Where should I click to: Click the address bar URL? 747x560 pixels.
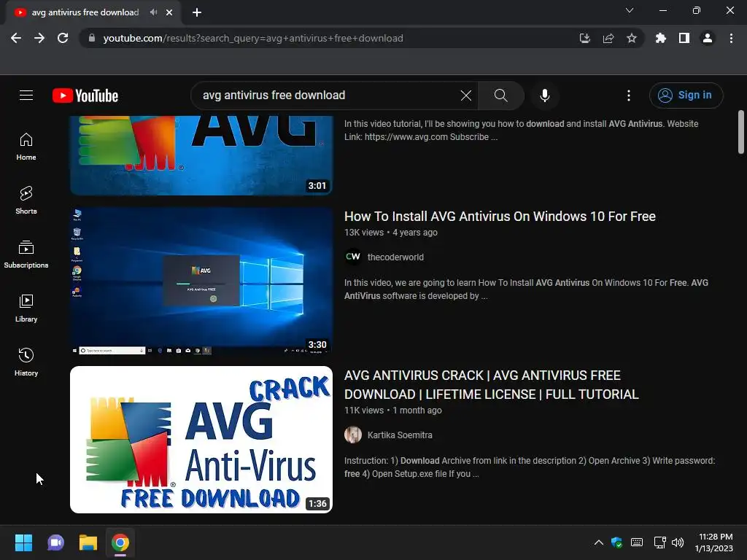coord(253,38)
